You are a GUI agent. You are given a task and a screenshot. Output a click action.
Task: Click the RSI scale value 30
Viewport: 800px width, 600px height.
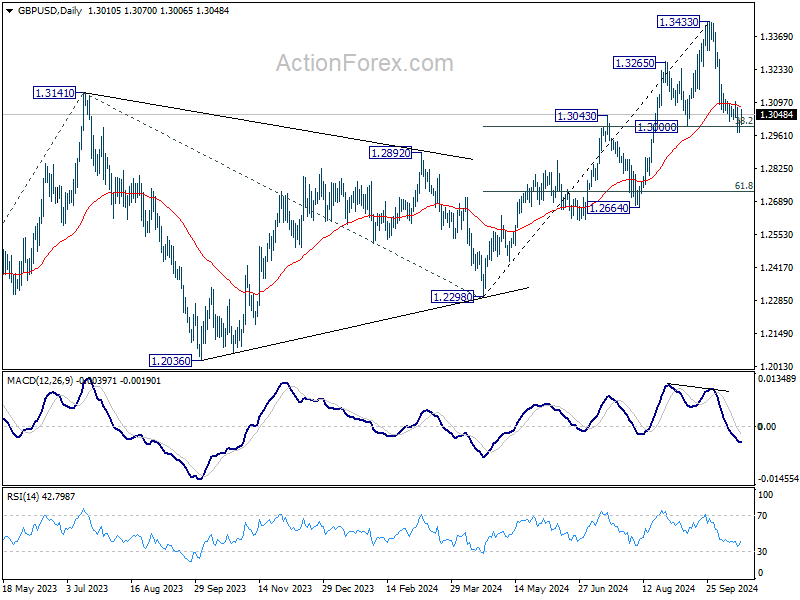click(x=762, y=552)
